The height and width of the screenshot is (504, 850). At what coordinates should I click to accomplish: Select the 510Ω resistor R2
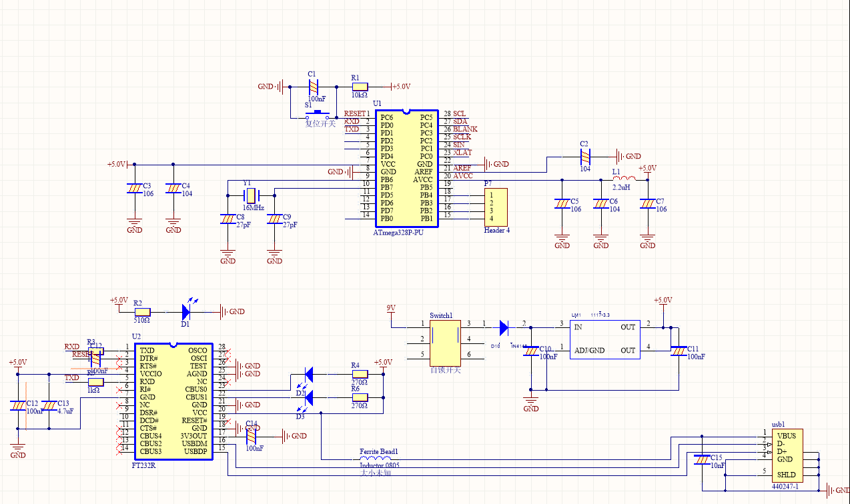(x=142, y=311)
